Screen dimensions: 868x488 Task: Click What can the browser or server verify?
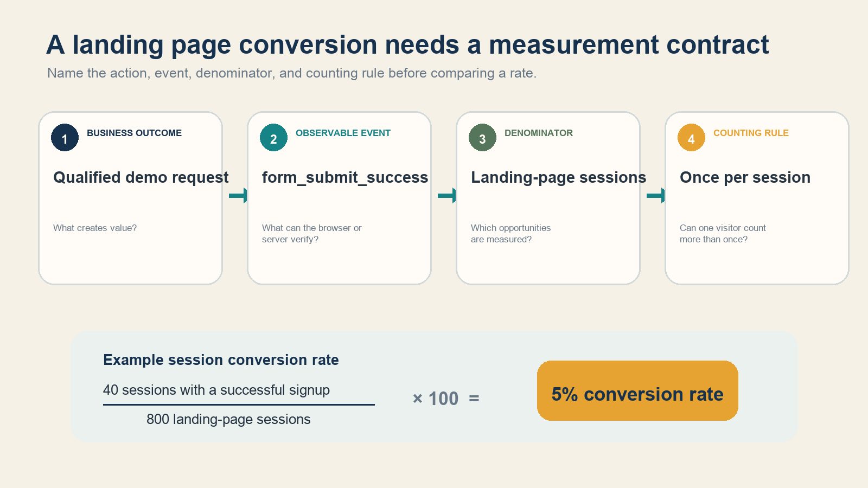[x=312, y=234]
